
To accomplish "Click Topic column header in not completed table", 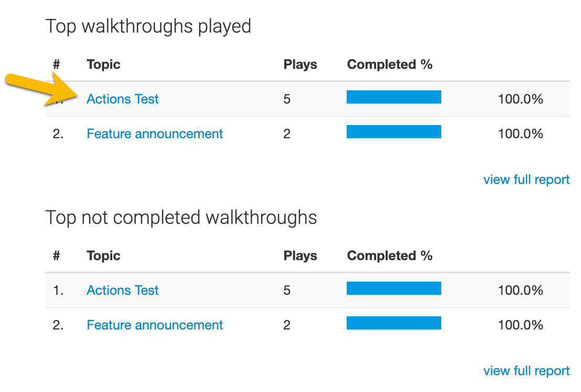I will 103,256.
